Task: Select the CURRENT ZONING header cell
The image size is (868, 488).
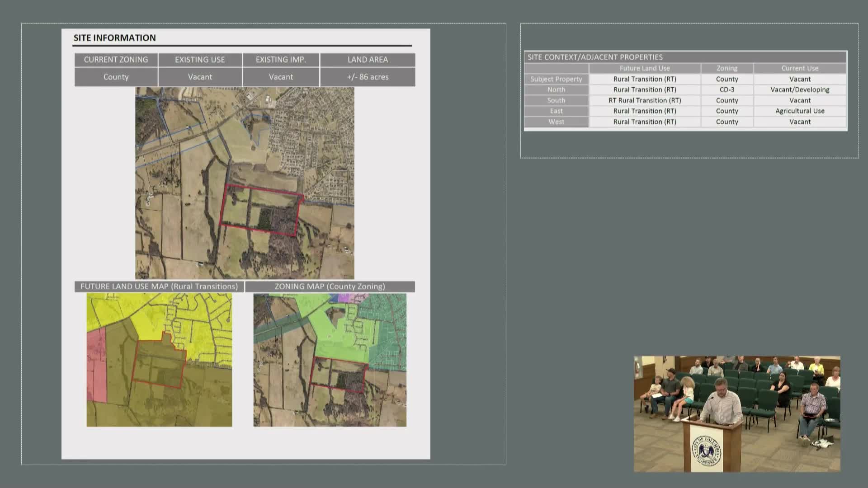Action: pyautogui.click(x=116, y=60)
